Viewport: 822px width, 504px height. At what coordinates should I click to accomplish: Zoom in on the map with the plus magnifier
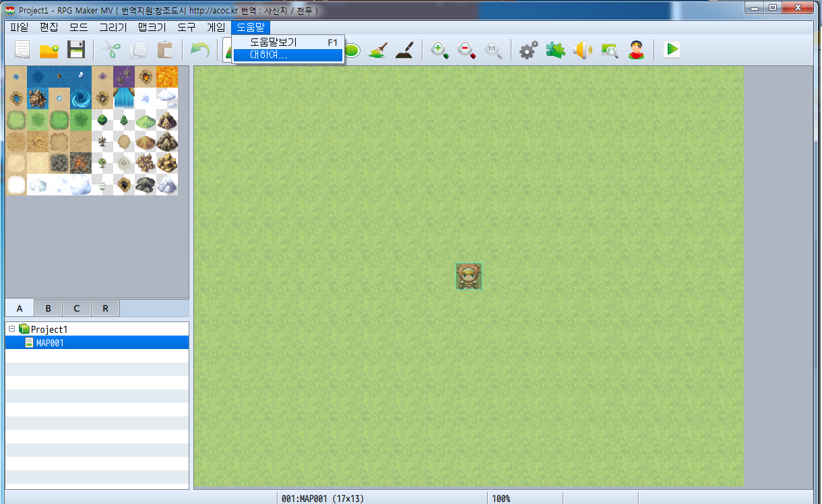440,50
